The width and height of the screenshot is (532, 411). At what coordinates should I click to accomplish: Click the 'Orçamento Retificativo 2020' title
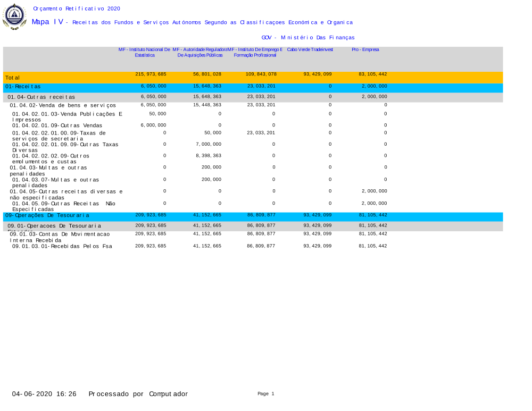77,9
